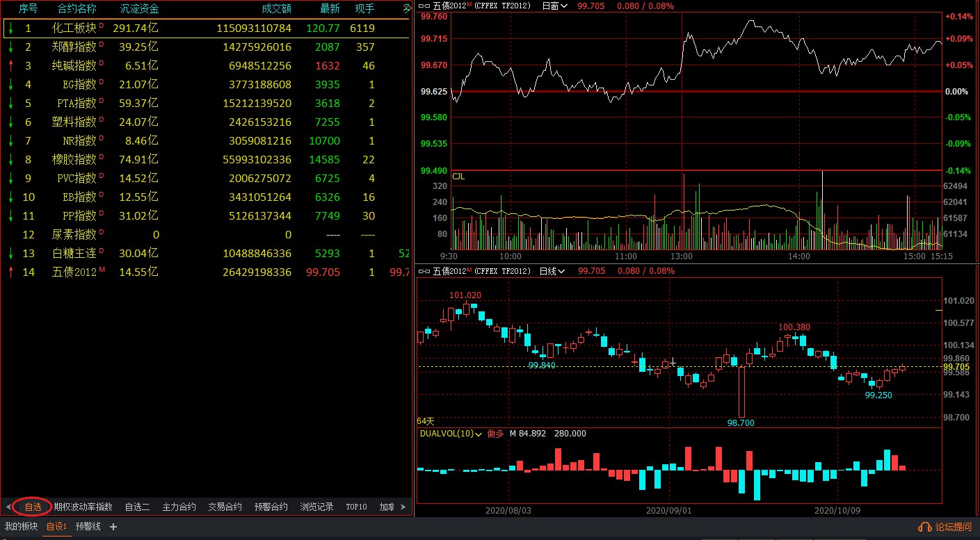Open the 预警线 bottom tab

coord(88,527)
